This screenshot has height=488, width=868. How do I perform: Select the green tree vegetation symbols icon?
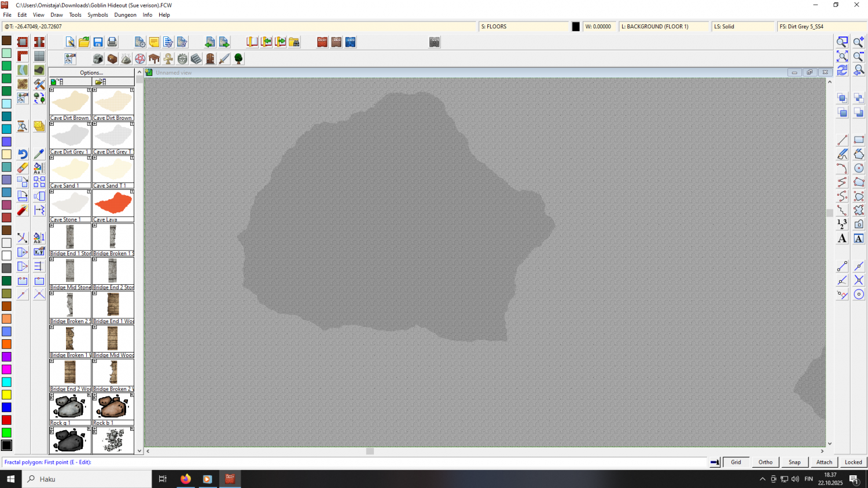click(238, 59)
